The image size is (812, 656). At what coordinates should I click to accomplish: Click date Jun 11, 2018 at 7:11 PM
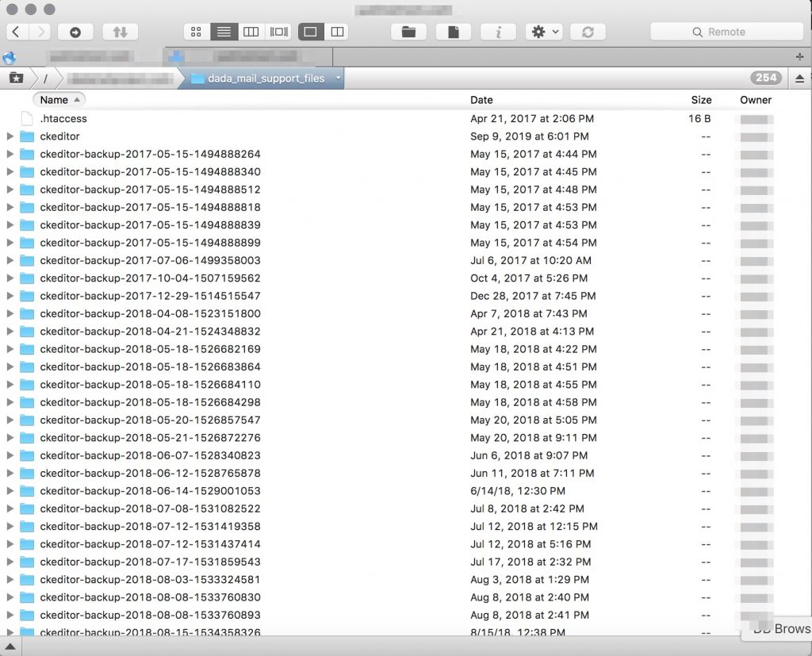532,473
